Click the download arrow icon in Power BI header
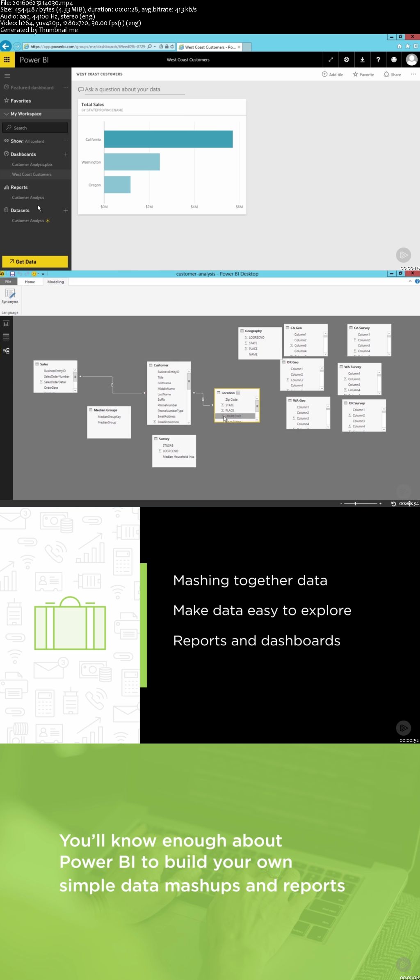Screen dimensions: 420x980 (362, 60)
